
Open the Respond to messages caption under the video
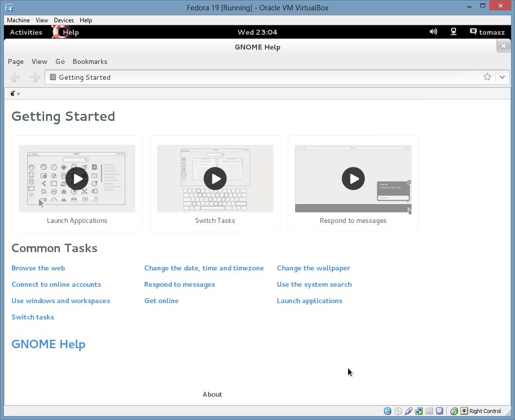tap(353, 221)
